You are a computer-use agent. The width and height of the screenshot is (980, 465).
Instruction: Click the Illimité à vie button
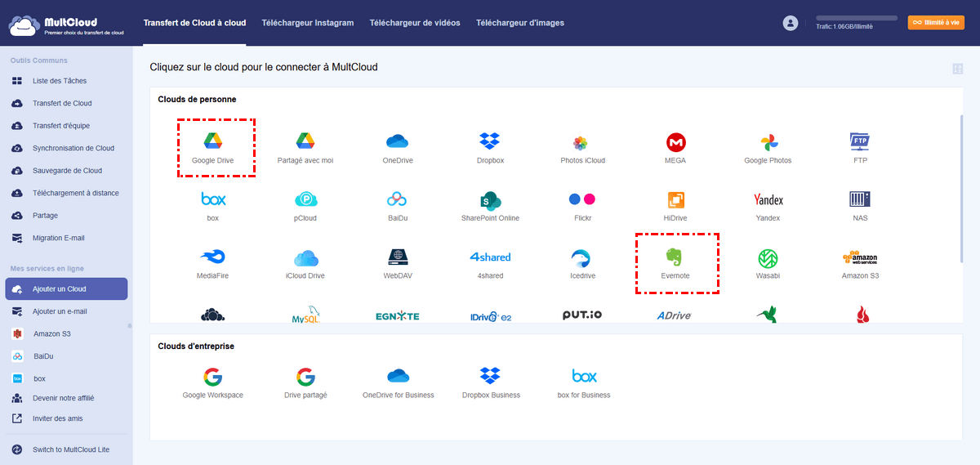[x=936, y=23]
